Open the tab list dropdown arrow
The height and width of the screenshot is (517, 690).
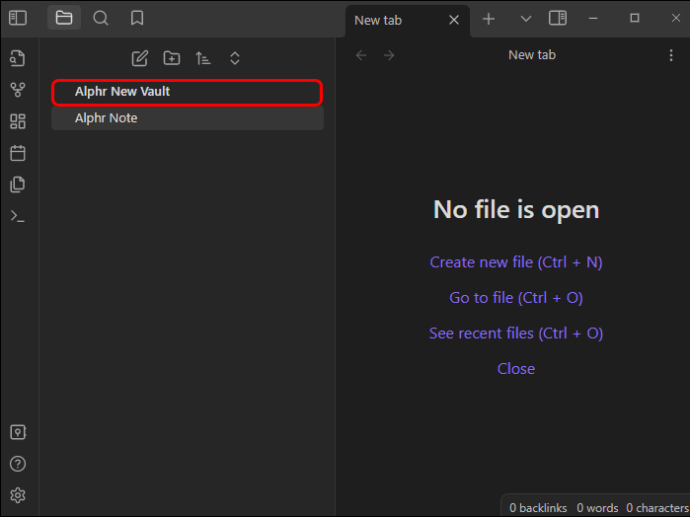[x=525, y=19]
